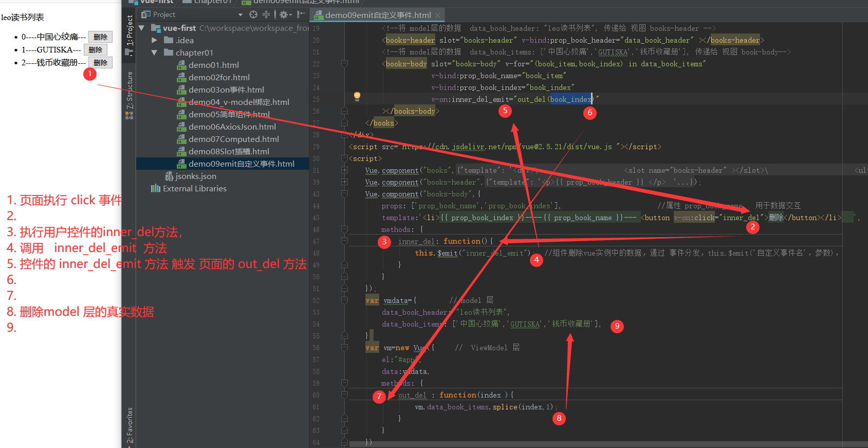Click the demo07Computed.html file icon
This screenshot has width=868, height=448.
pyautogui.click(x=181, y=139)
